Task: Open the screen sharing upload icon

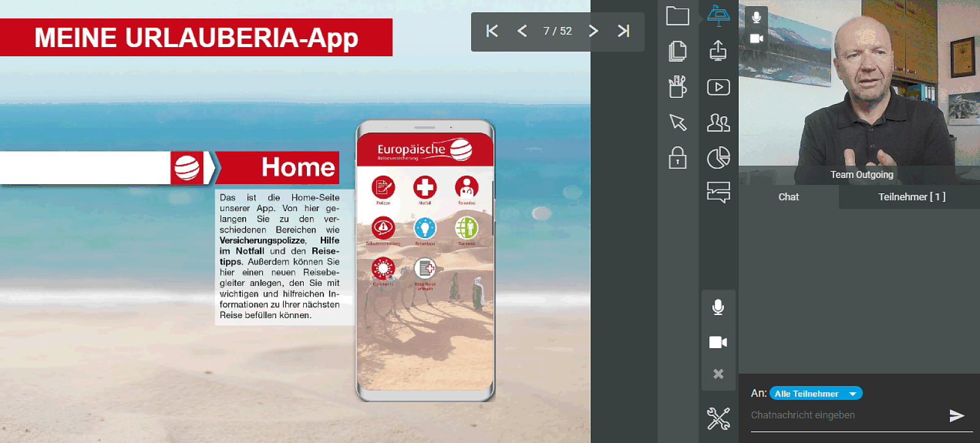Action: (718, 51)
